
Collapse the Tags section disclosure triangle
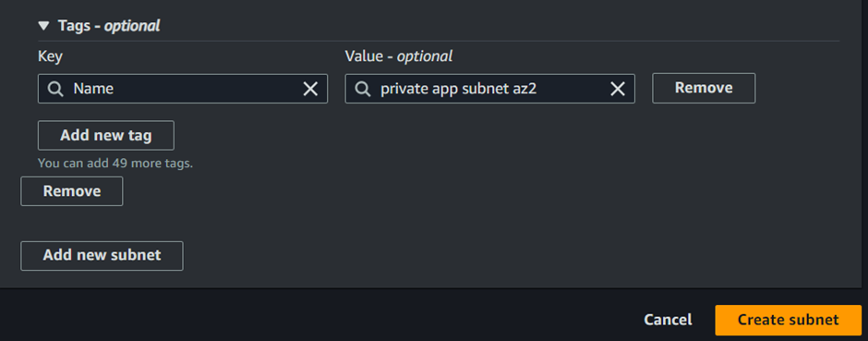point(43,26)
